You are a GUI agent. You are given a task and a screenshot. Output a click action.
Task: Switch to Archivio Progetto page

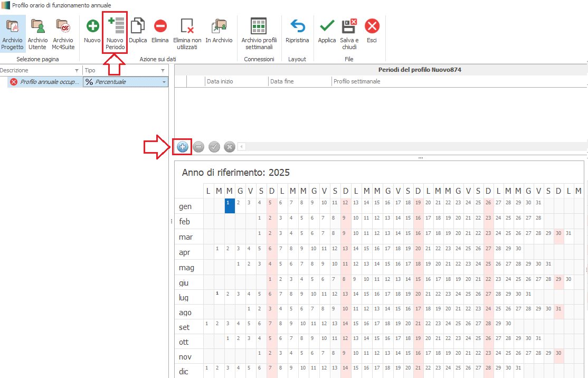point(12,26)
